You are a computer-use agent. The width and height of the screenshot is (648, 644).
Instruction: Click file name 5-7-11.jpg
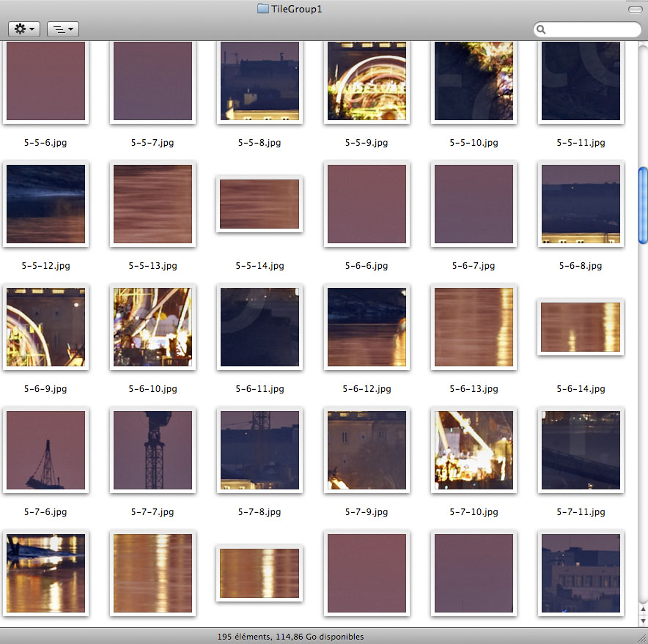click(581, 512)
